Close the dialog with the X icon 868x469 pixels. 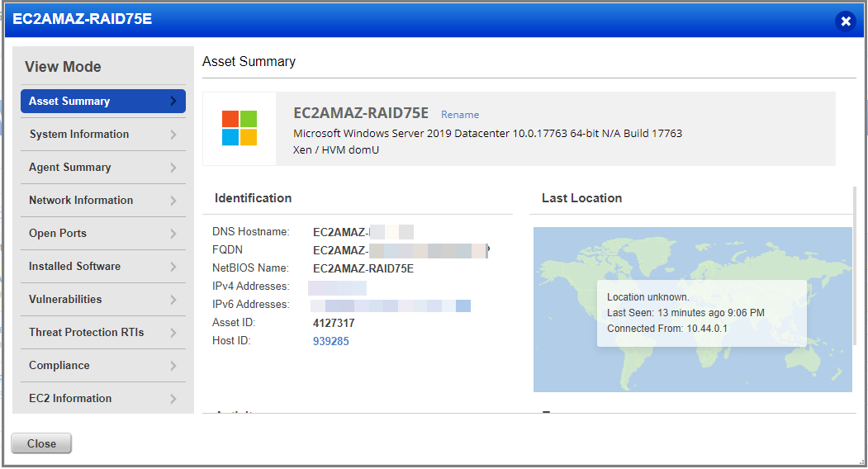pyautogui.click(x=846, y=21)
